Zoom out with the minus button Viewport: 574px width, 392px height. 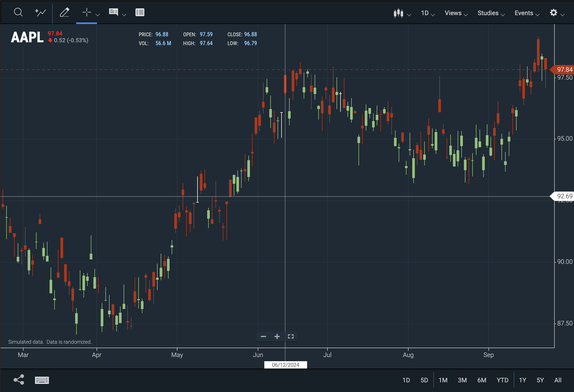(x=263, y=336)
